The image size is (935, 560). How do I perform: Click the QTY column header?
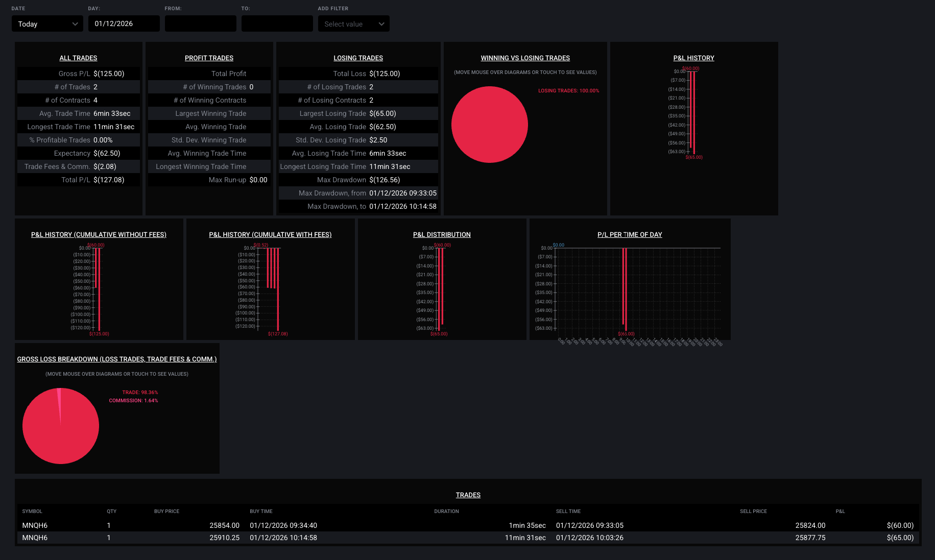click(x=111, y=511)
